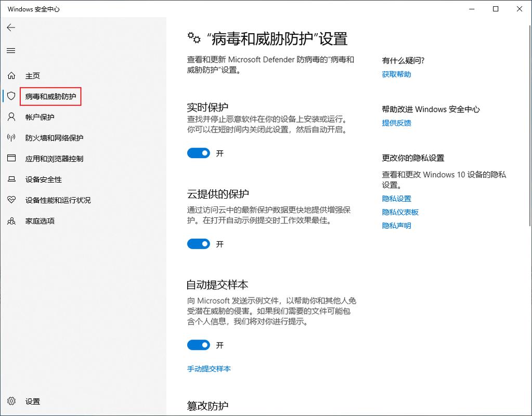Open the 提供反馈 feedback link
532x416 pixels.
(x=397, y=123)
